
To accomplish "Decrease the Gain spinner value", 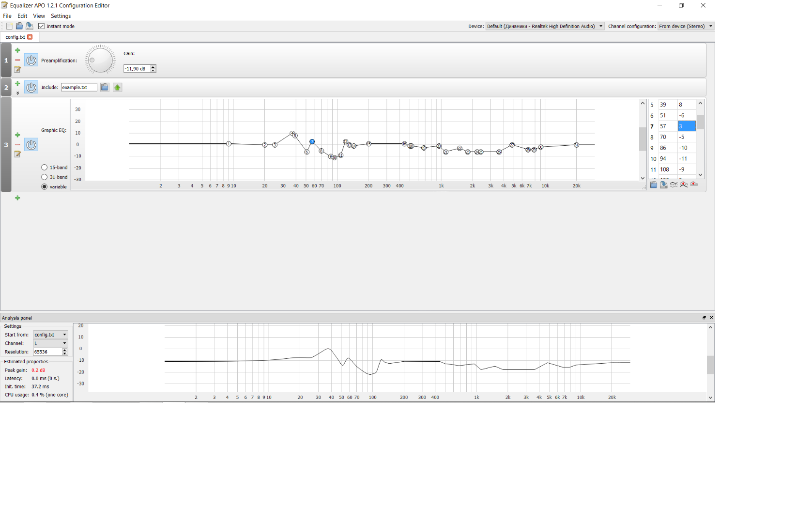I will pos(153,71).
